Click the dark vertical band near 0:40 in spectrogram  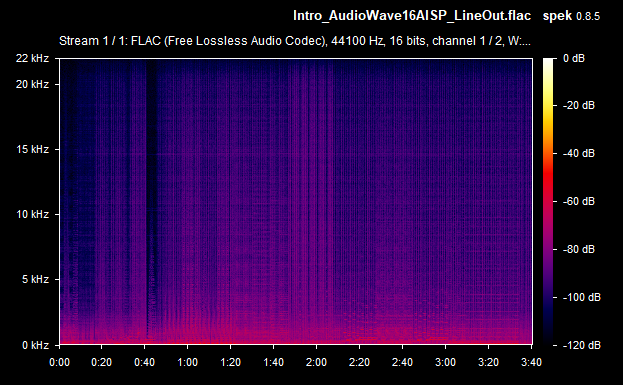tap(151, 199)
